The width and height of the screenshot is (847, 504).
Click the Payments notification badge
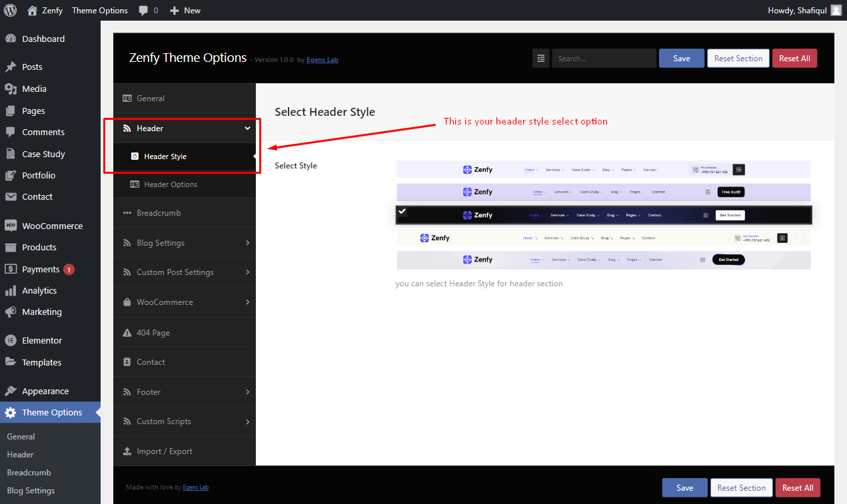click(69, 270)
